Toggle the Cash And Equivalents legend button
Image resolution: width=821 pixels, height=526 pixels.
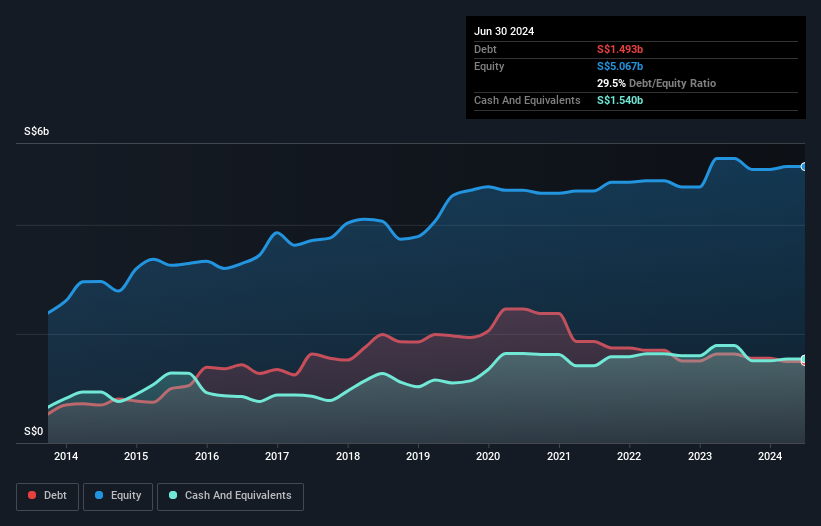[230, 496]
